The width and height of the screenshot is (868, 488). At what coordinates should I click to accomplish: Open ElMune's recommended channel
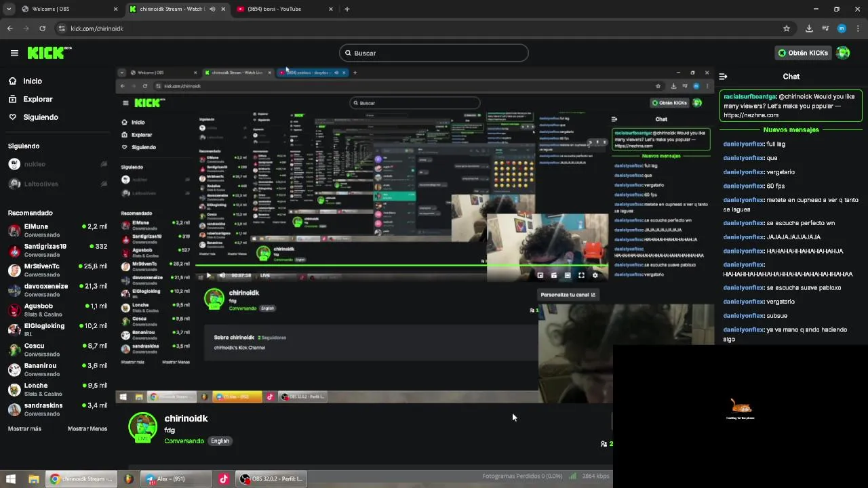pyautogui.click(x=58, y=230)
